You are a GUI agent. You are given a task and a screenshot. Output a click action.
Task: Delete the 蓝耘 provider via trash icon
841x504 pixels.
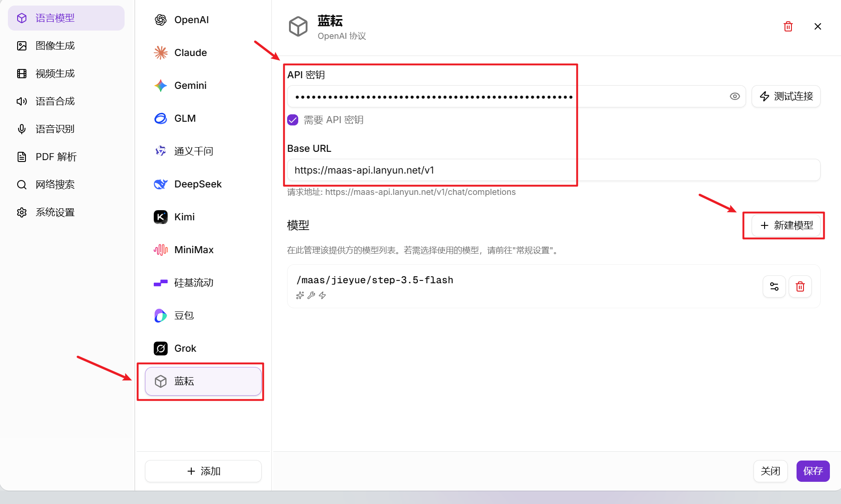pyautogui.click(x=788, y=26)
